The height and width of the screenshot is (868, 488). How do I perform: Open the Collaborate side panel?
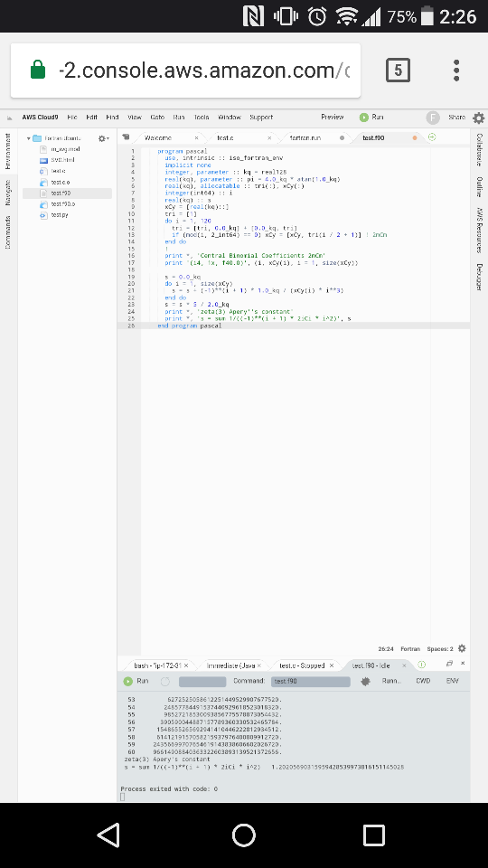pos(479,149)
